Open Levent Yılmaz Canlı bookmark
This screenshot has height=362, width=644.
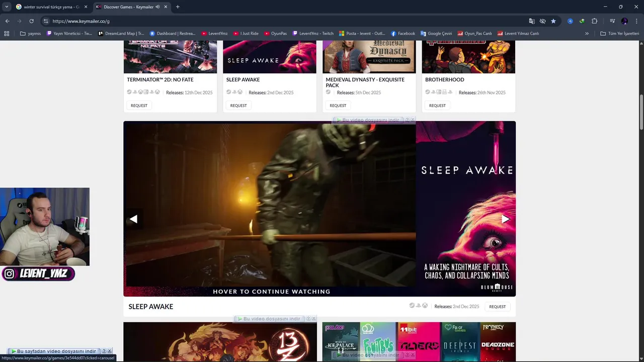[x=518, y=34]
